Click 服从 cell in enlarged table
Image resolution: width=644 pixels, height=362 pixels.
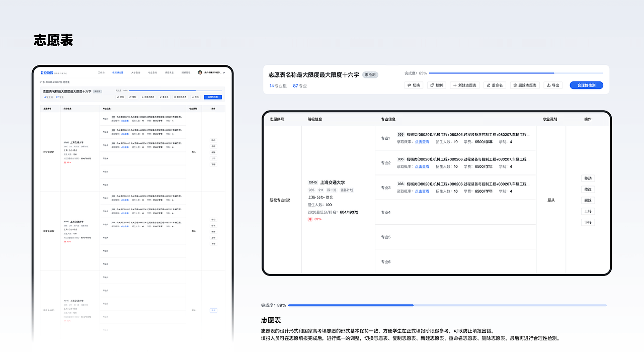point(551,200)
